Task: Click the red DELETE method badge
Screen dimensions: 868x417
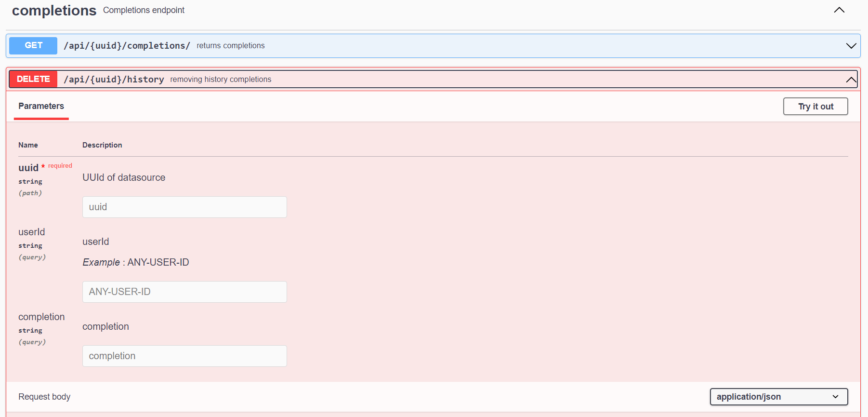Action: 33,79
